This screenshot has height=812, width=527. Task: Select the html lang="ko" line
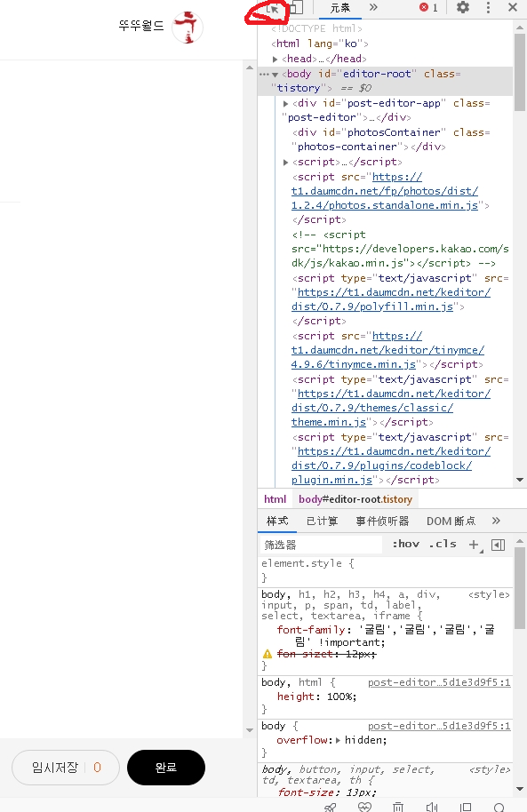coord(319,44)
